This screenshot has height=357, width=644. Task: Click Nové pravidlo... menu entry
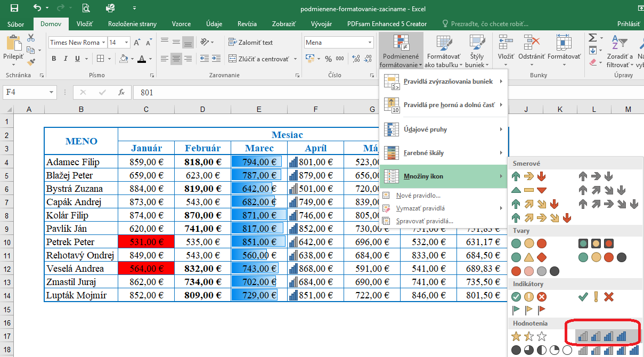418,196
